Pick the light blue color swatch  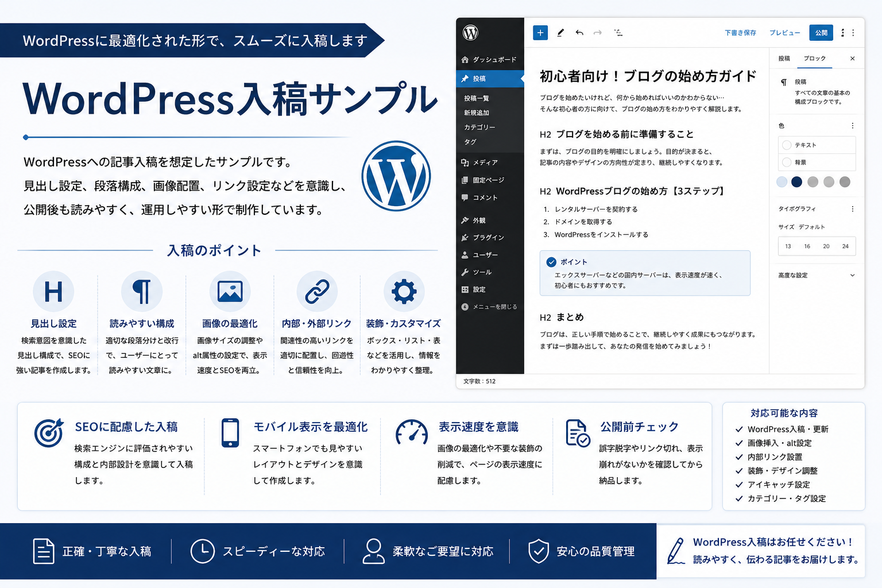[782, 182]
